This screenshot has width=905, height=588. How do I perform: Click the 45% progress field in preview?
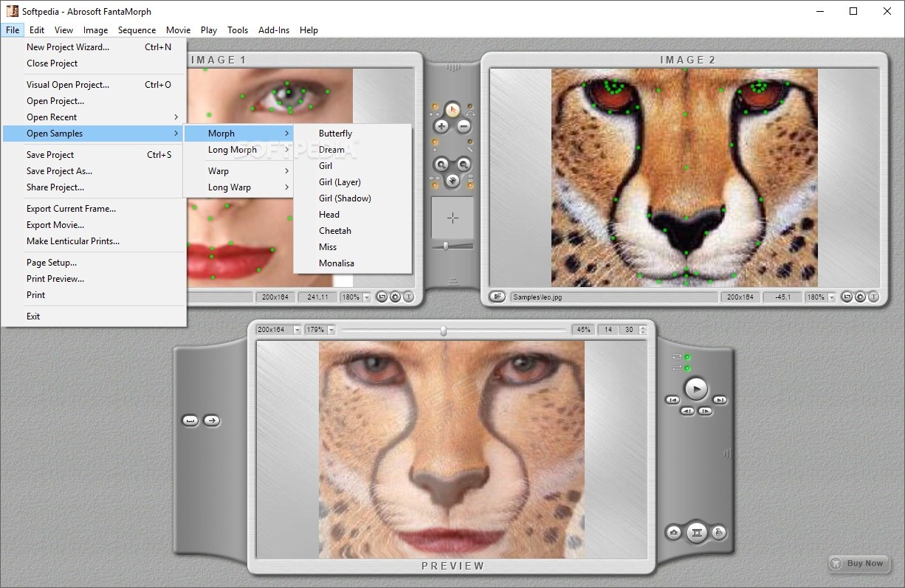[x=582, y=330]
